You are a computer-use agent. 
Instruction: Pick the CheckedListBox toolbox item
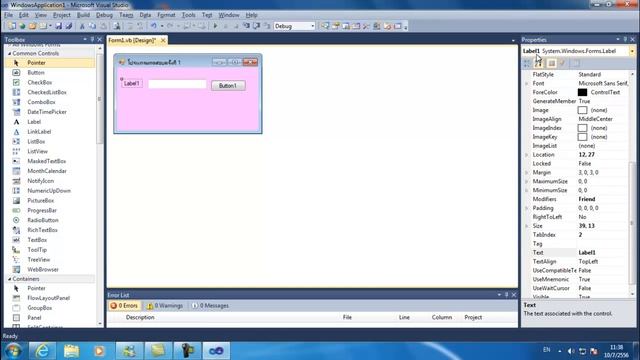[47, 92]
